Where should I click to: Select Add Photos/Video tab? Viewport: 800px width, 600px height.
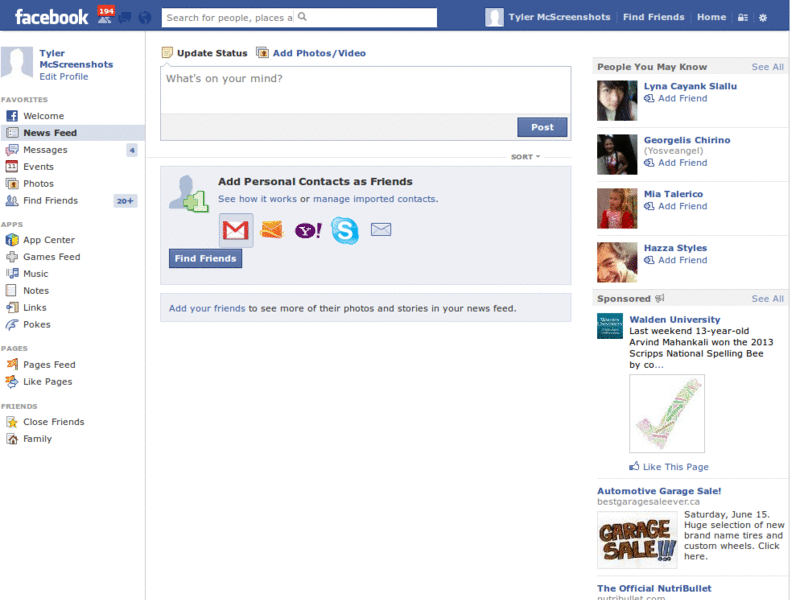point(311,53)
